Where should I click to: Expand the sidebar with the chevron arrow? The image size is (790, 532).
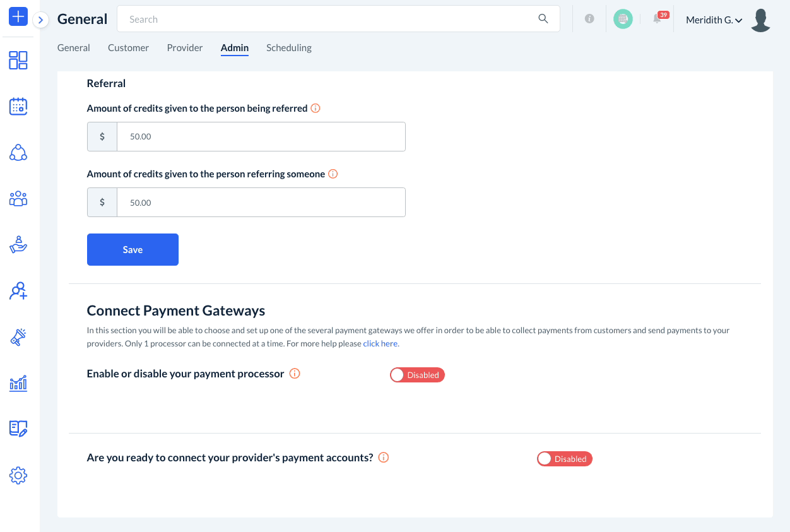pos(40,20)
